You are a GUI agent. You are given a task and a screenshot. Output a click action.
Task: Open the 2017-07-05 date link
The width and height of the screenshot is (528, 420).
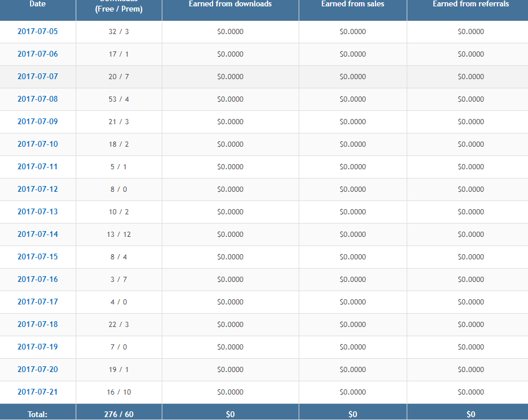tap(38, 31)
